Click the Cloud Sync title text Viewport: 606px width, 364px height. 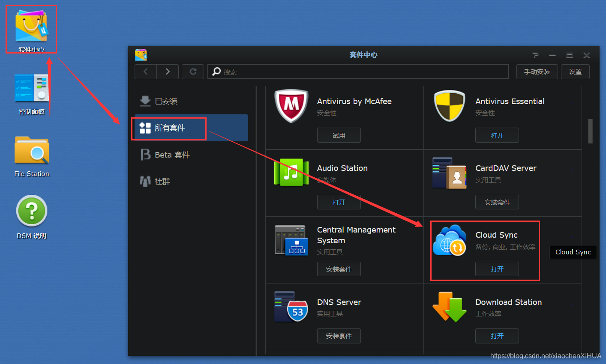pos(496,235)
